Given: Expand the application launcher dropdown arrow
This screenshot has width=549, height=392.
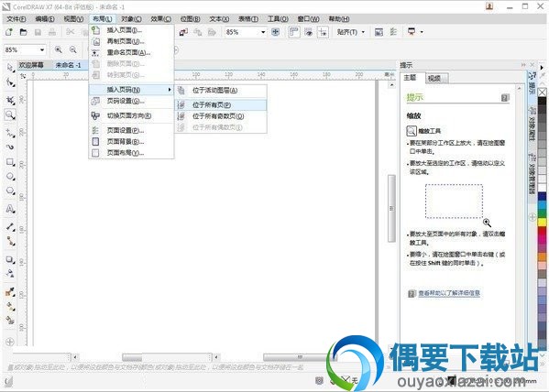Looking at the screenshot, I should (x=422, y=32).
